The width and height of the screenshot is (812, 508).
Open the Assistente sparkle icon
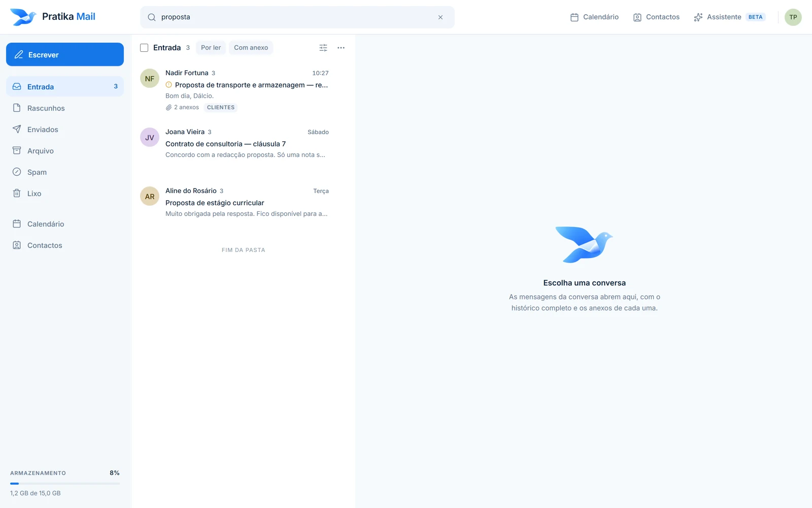(x=698, y=17)
